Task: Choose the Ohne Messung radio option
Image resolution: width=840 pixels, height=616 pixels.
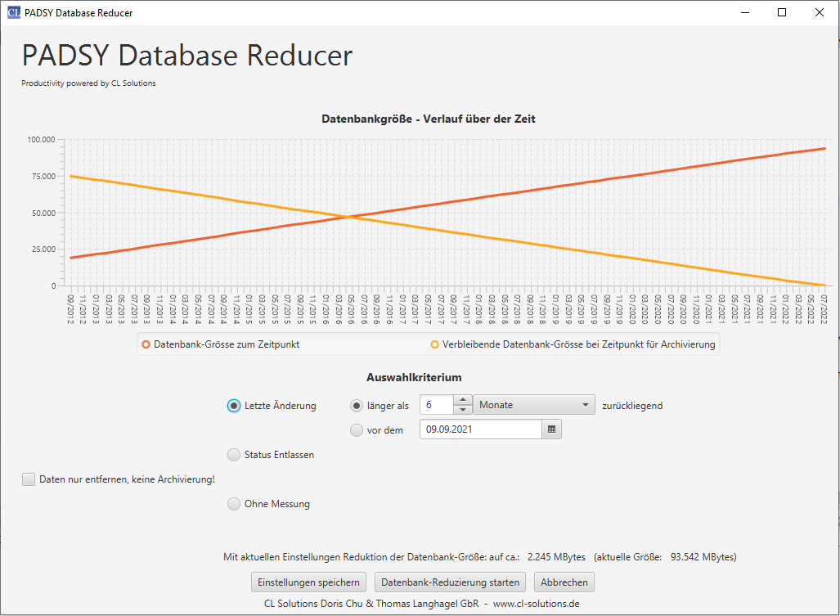Action: pyautogui.click(x=234, y=504)
